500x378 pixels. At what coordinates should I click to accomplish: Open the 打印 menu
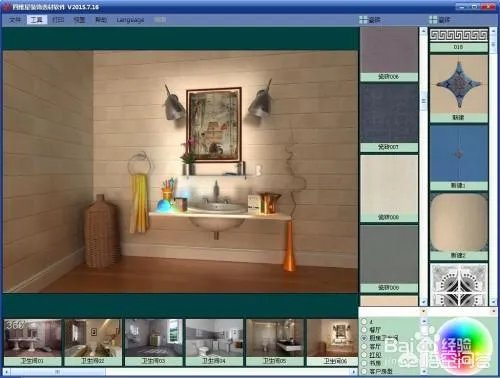[x=58, y=20]
